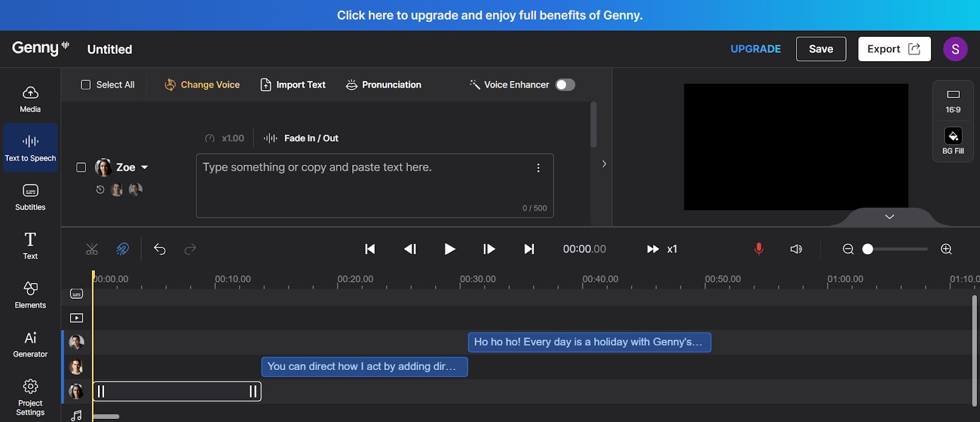Change the x1 playback speed
The width and height of the screenshot is (980, 422).
[662, 249]
